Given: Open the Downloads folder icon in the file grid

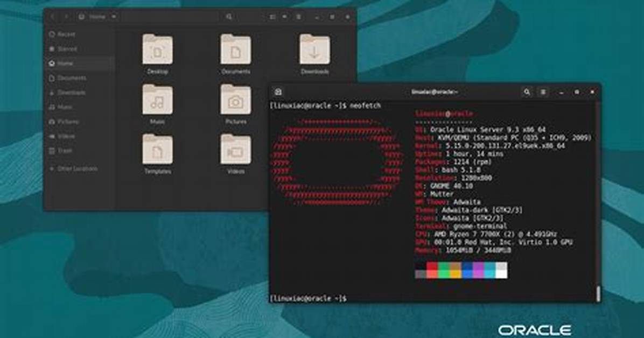Looking at the screenshot, I should click(314, 50).
